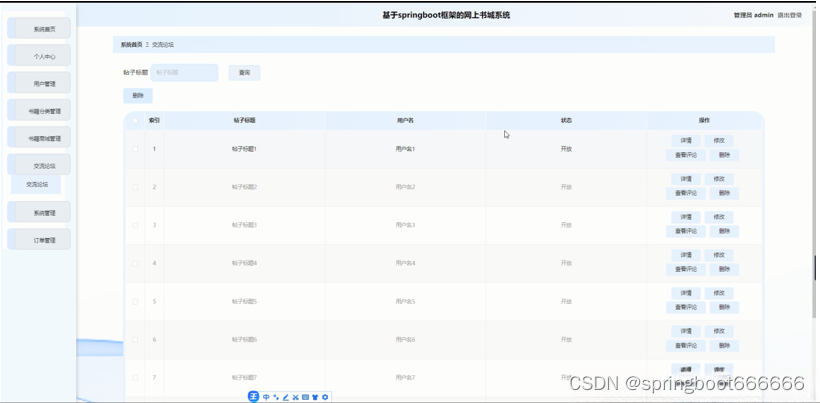Click the 帖子标题 column header
820x403 pixels.
244,121
